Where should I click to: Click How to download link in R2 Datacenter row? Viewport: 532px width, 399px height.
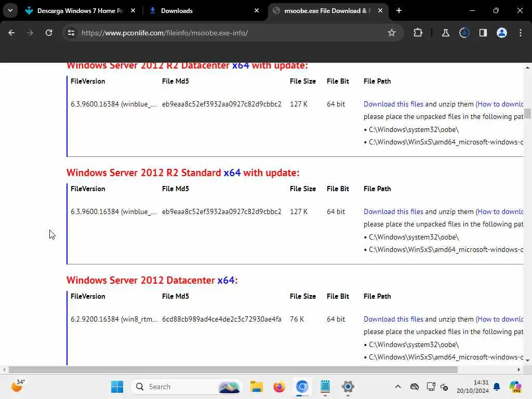(x=500, y=104)
